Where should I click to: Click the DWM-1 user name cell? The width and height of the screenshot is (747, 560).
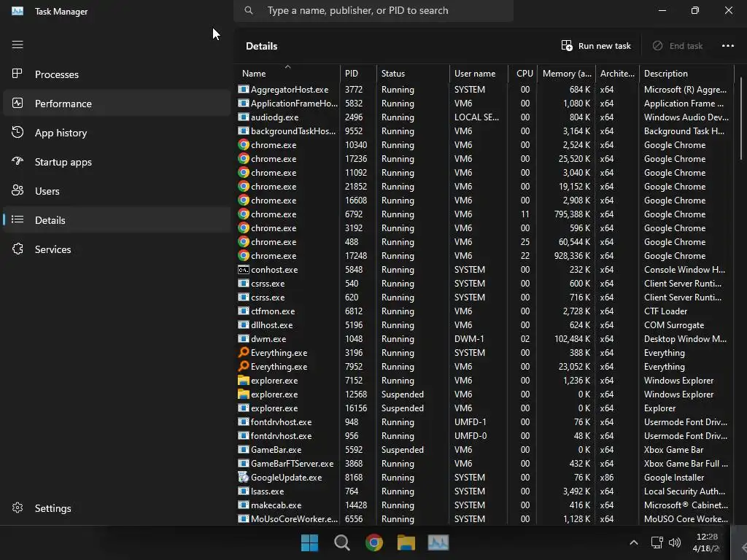pos(469,338)
